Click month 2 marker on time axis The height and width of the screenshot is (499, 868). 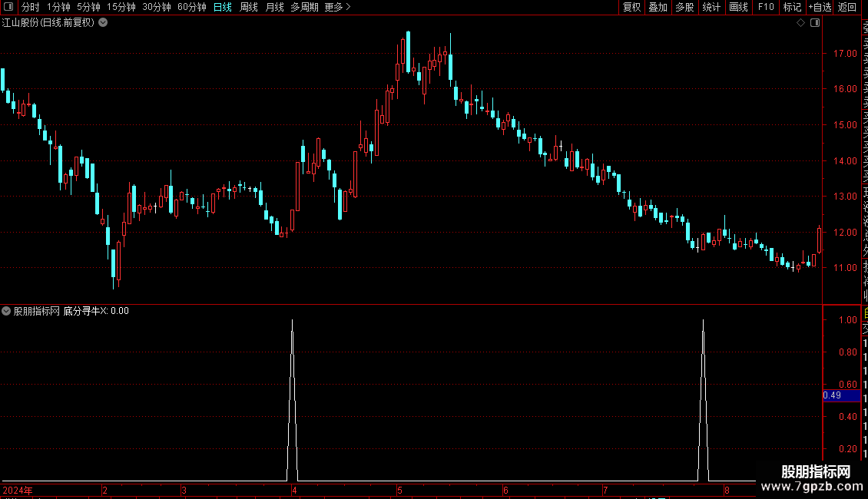104,490
